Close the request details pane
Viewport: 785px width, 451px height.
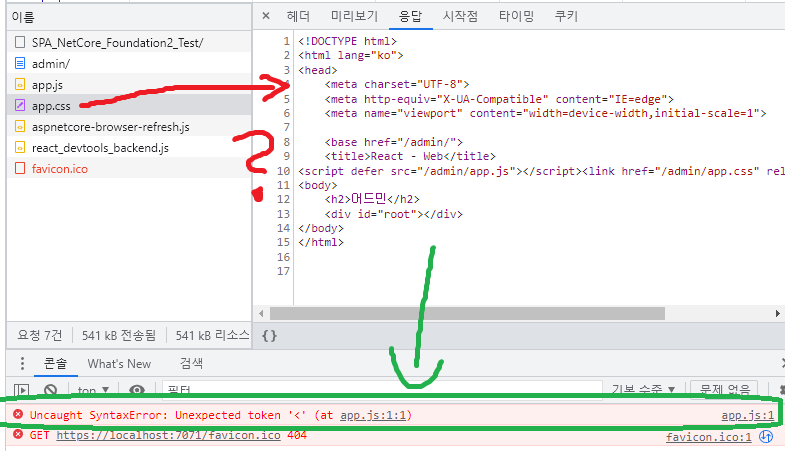click(266, 16)
